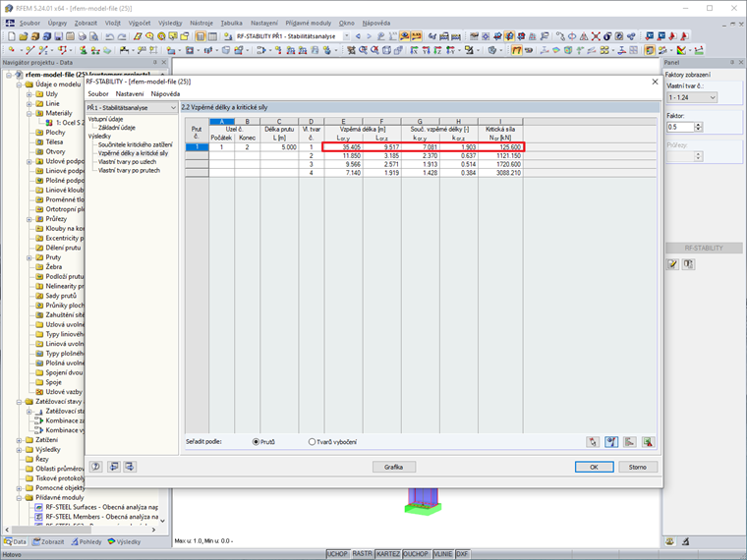This screenshot has height=560, width=747.
Task: Click the pick member in graphic icon
Action: [592, 442]
